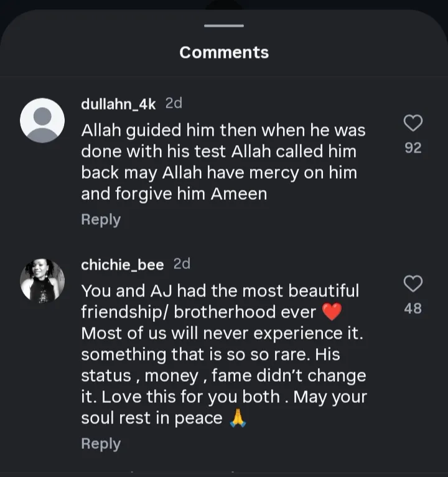Screen dimensions: 448x477
Task: Click the 2d timestamp beside chichie_bee
Action: [x=182, y=264]
